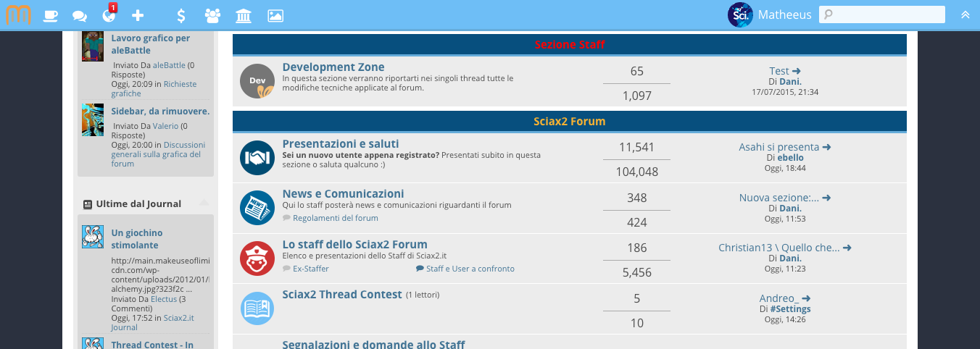Open News e Comunicazioni forum

[x=344, y=194]
